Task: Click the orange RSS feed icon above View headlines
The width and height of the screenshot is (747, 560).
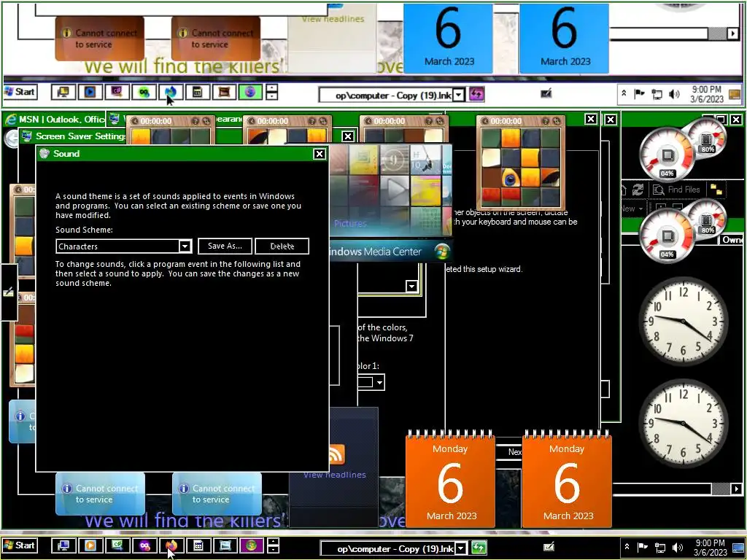Action: tap(336, 455)
